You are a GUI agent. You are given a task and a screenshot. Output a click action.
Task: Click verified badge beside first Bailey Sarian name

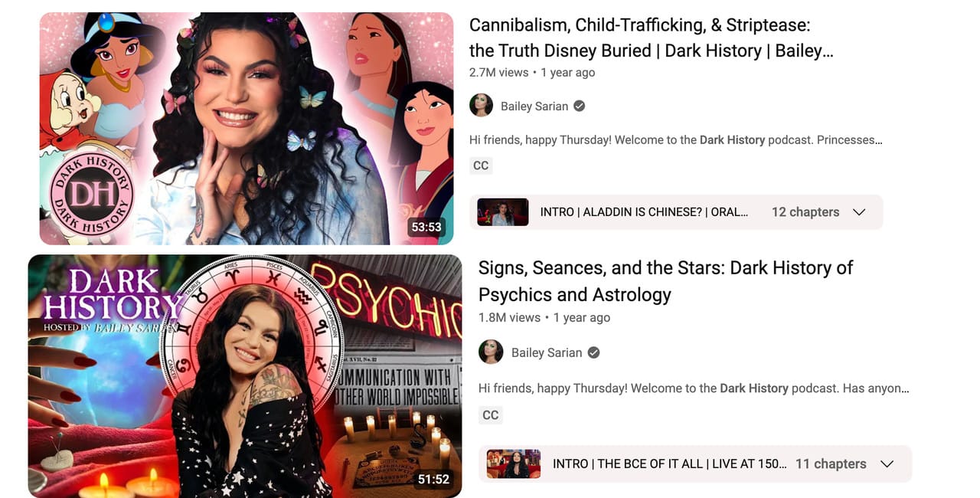(x=580, y=106)
